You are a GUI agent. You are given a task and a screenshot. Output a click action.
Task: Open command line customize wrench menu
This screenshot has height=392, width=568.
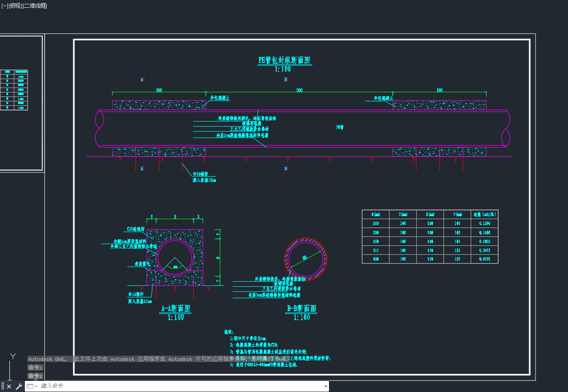19,386
